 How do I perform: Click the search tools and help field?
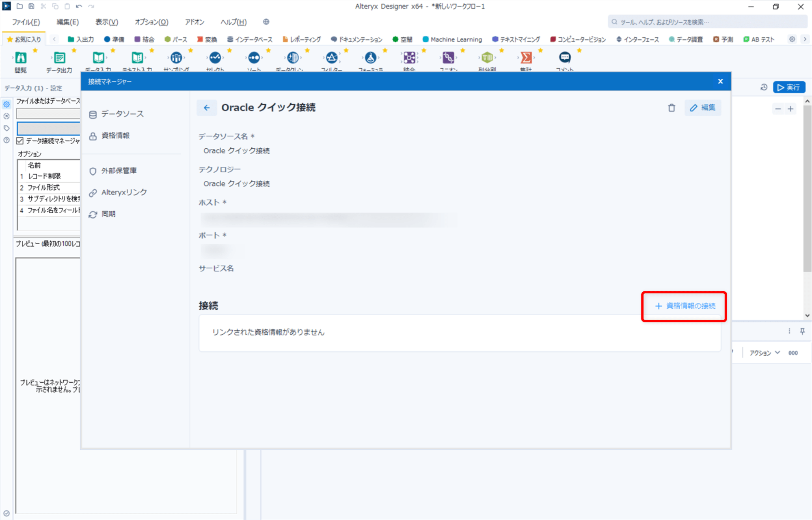(x=707, y=22)
